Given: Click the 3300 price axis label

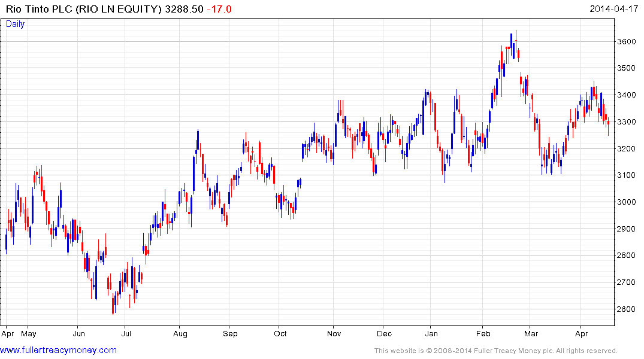Looking at the screenshot, I should 627,122.
